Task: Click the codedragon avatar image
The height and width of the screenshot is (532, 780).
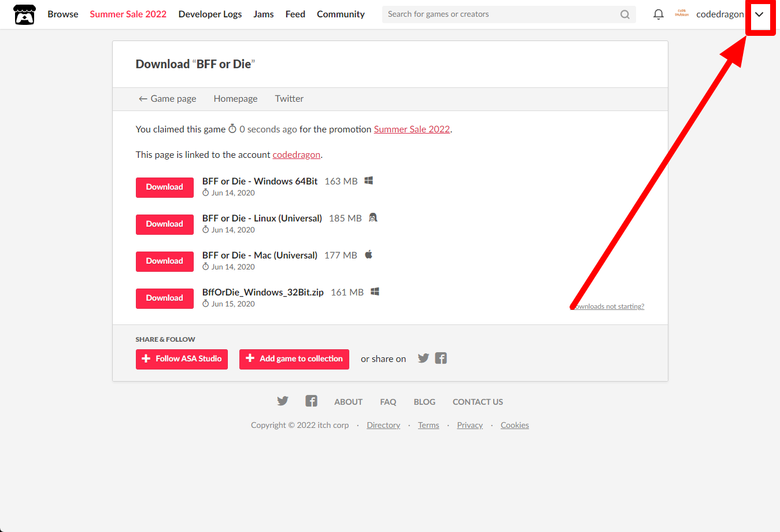Action: click(682, 13)
